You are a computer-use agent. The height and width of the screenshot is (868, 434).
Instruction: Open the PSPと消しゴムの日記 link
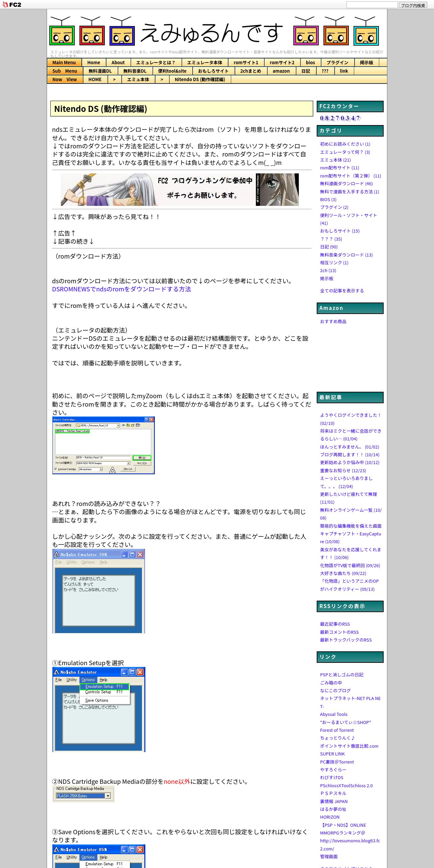point(342,675)
